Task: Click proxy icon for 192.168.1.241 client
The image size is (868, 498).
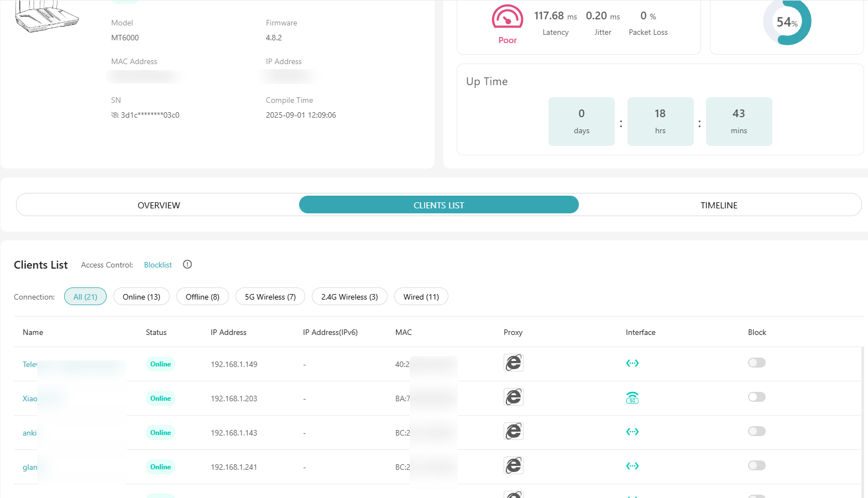Action: tap(513, 465)
